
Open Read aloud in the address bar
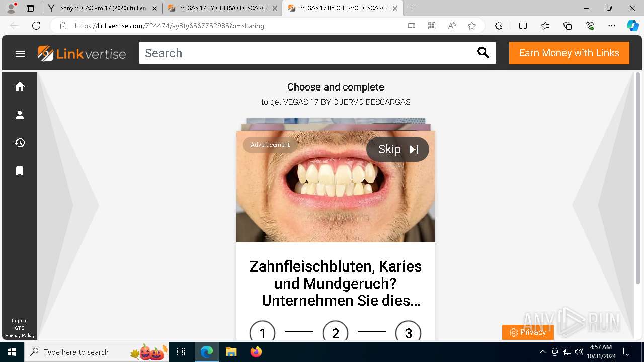[x=452, y=26]
